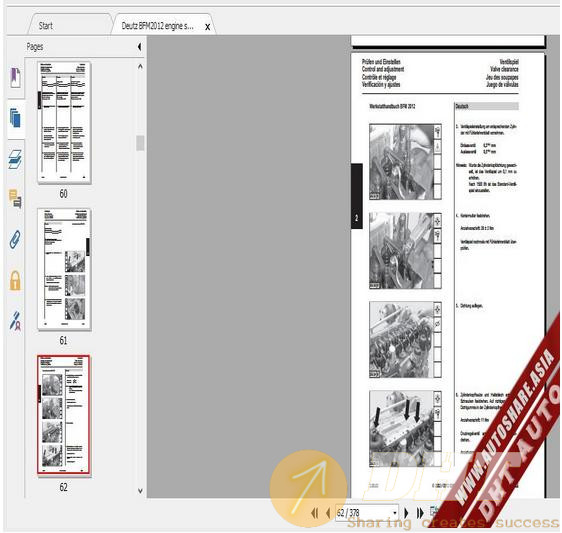Select the Pages thumbnails panel icon
The image size is (562, 533).
click(x=15, y=118)
